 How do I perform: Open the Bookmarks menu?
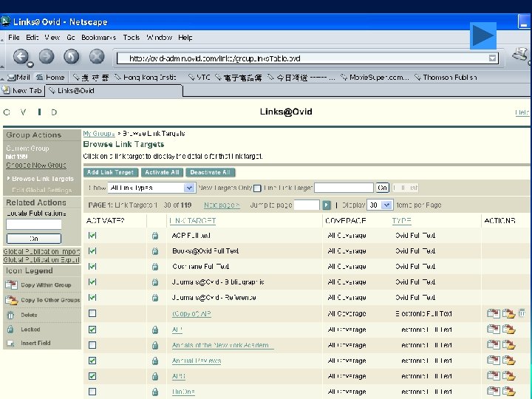coord(99,38)
